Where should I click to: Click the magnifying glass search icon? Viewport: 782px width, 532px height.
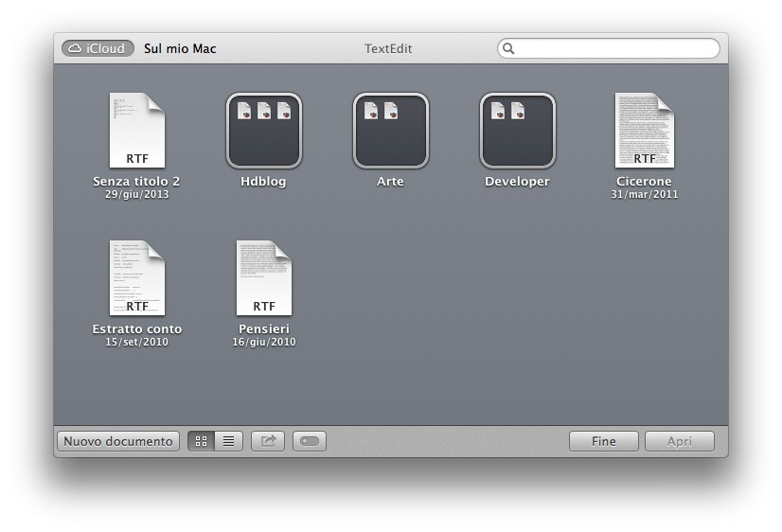pyautogui.click(x=508, y=48)
